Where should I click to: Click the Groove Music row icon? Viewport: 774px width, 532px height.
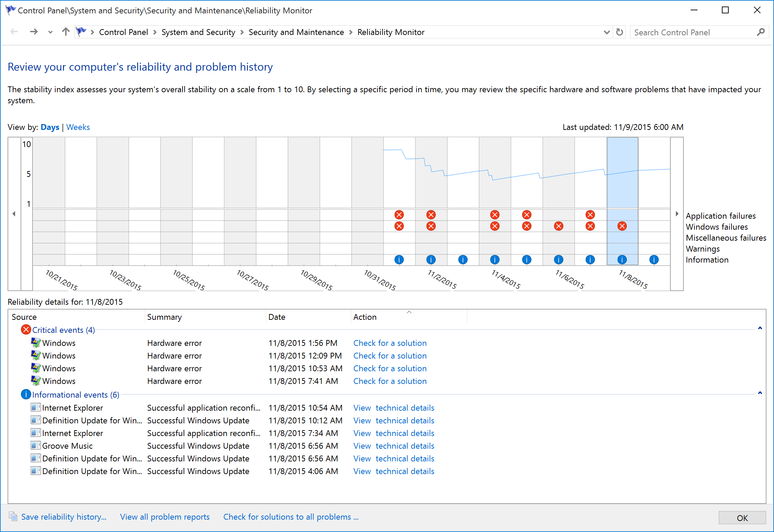tap(35, 445)
